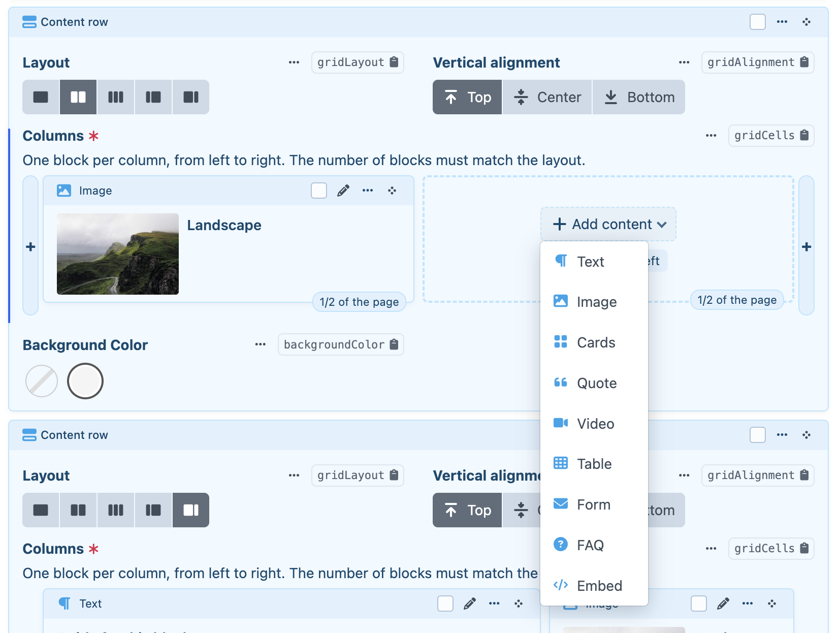The width and height of the screenshot is (840, 633).
Task: Choose three column layout in second content row
Action: pos(116,510)
